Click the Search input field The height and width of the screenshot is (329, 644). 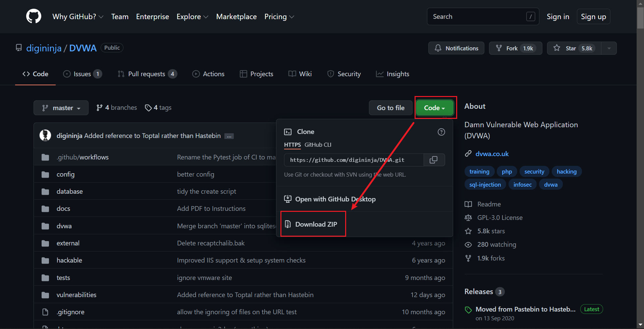[483, 16]
